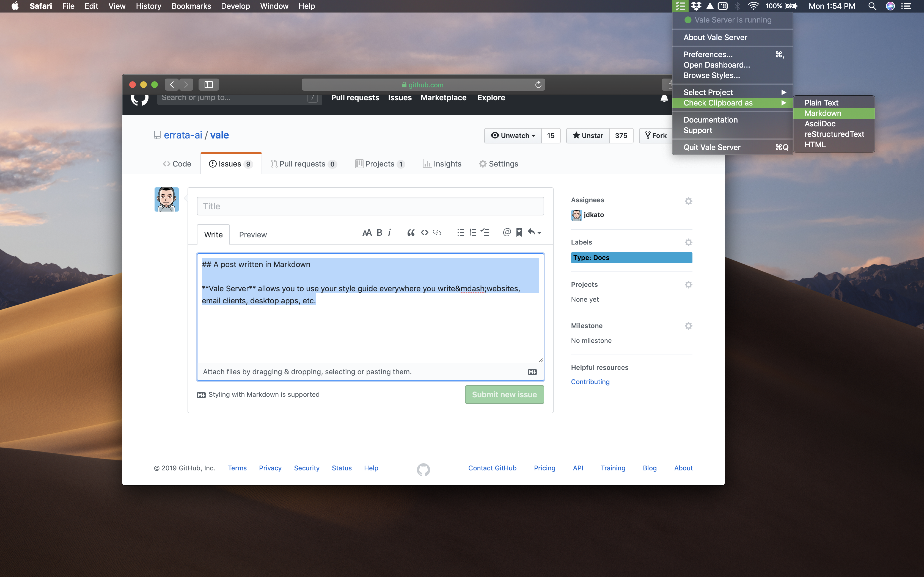The image size is (924, 577).
Task: Click the bold text formatting icon
Action: point(379,232)
